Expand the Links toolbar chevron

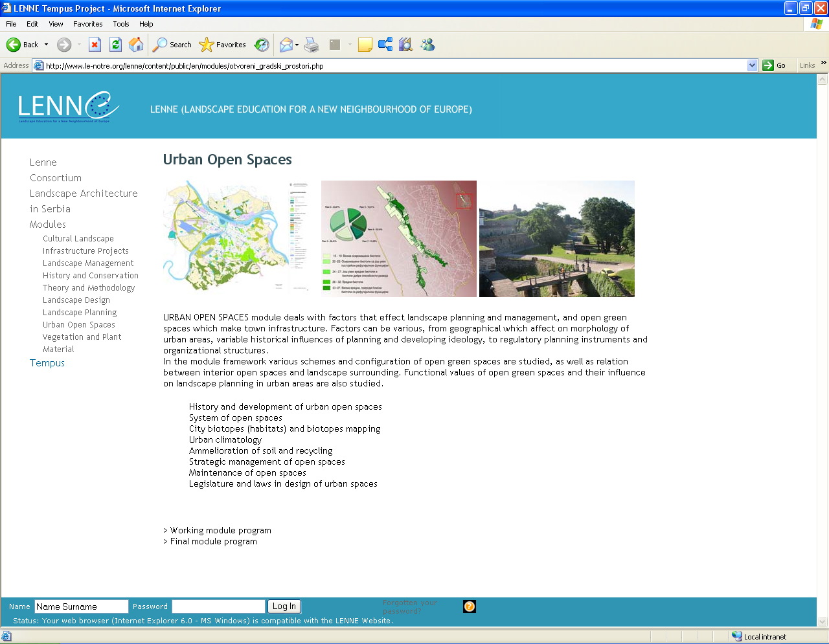point(824,63)
